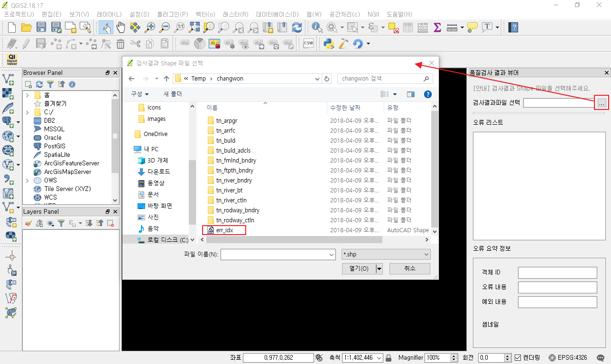This screenshot has width=611, height=364.
Task: Click the 취소 button
Action: coord(409,269)
